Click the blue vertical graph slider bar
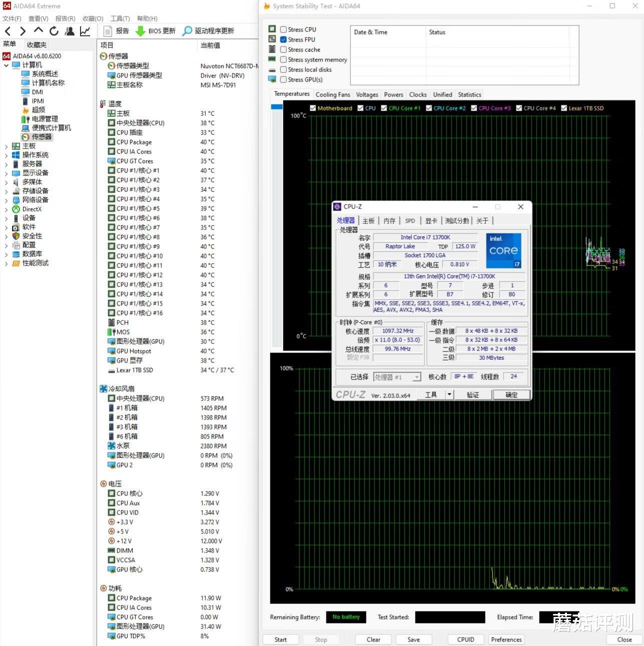Screen dimensions: 644x646 tap(276, 107)
